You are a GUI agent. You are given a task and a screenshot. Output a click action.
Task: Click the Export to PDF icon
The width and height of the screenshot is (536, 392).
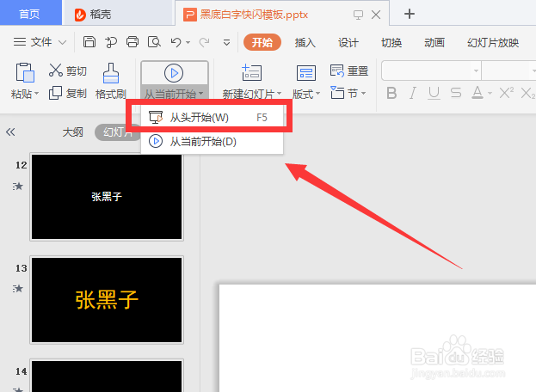(111, 42)
